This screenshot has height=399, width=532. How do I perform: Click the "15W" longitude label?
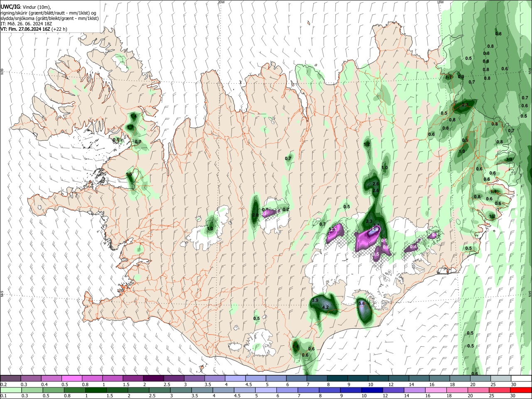click(x=440, y=2)
